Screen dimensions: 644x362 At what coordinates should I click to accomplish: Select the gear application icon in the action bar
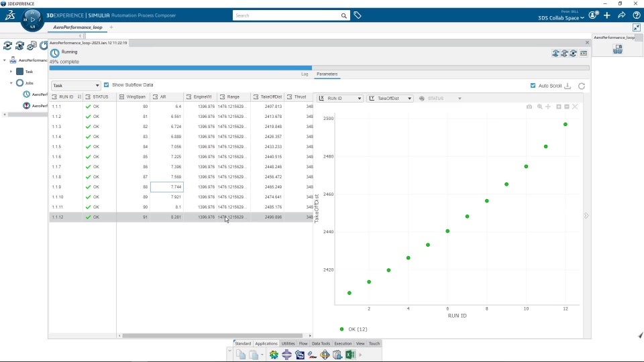tap(274, 355)
